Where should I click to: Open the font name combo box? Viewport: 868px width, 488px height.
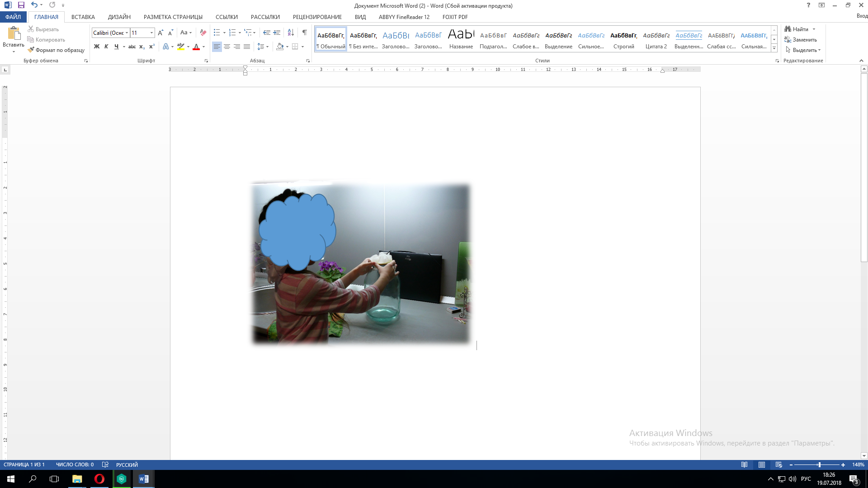pos(111,33)
